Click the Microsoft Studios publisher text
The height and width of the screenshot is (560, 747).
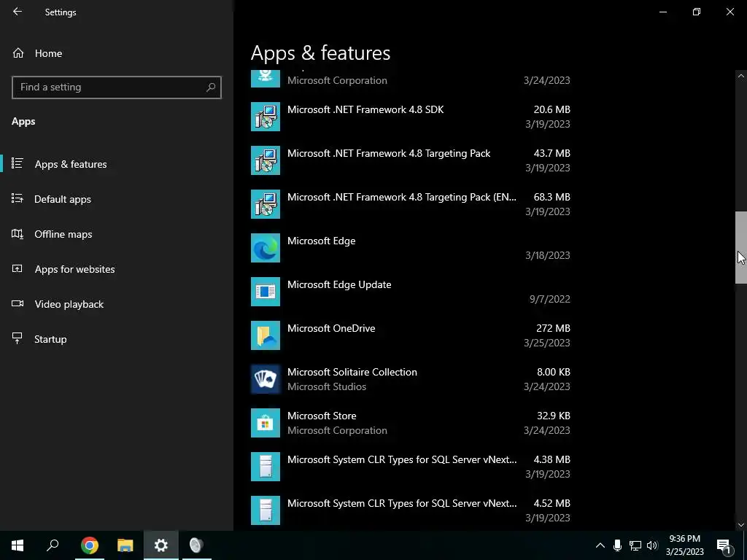coord(327,386)
